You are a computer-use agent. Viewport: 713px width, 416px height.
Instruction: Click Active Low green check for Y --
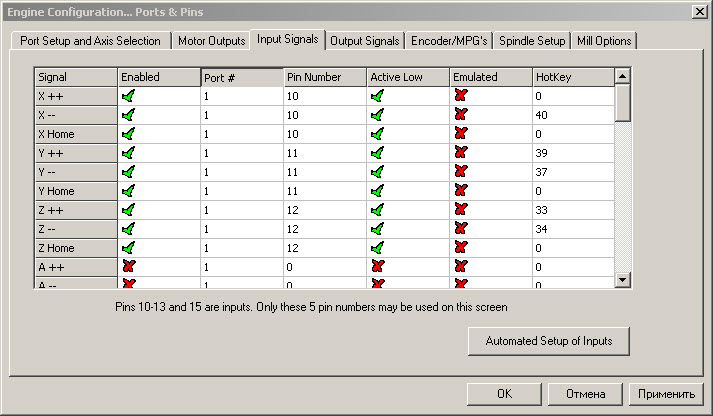coord(377,172)
